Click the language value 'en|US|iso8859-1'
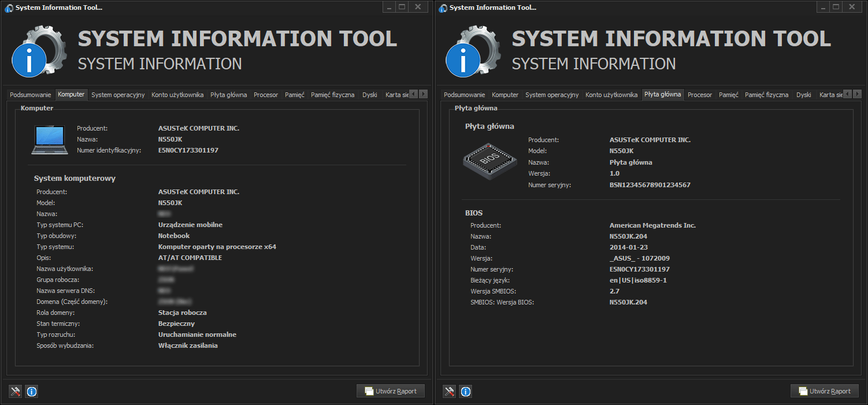 pyautogui.click(x=639, y=280)
